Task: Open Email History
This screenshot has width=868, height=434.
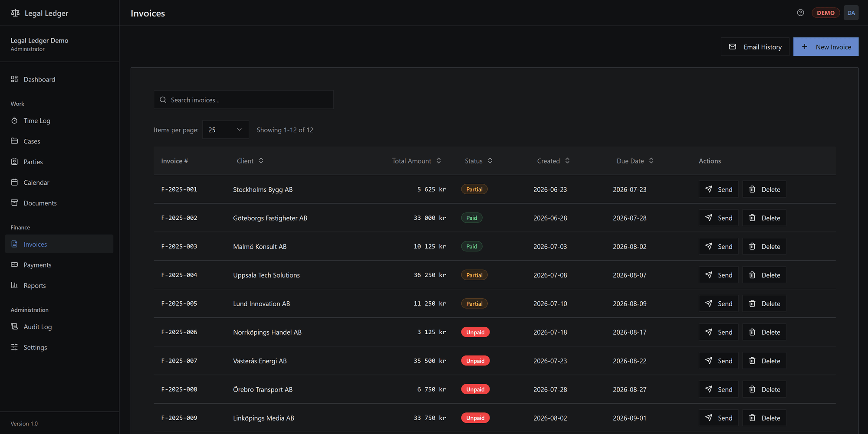Action: (755, 47)
